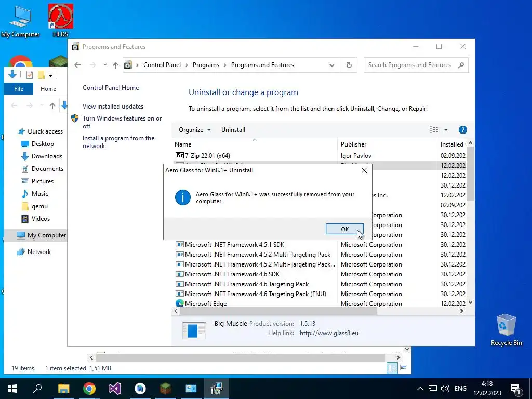Close the Aero Glass Uninstall dialog with X

tap(364, 170)
